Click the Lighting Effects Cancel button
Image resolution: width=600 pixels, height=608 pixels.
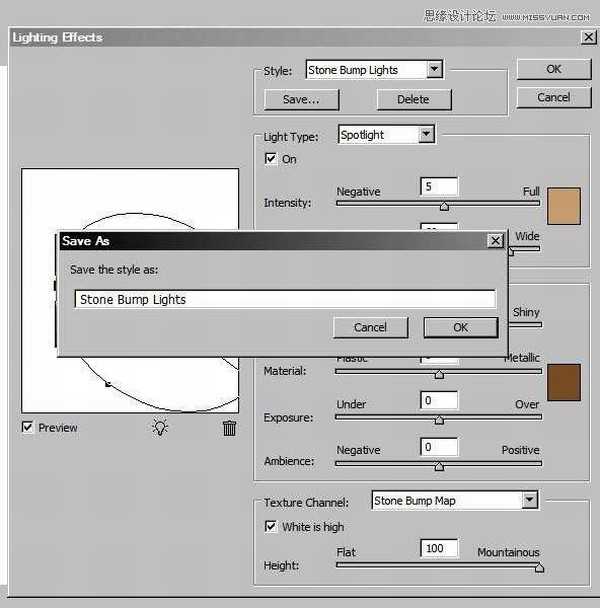pos(553,97)
